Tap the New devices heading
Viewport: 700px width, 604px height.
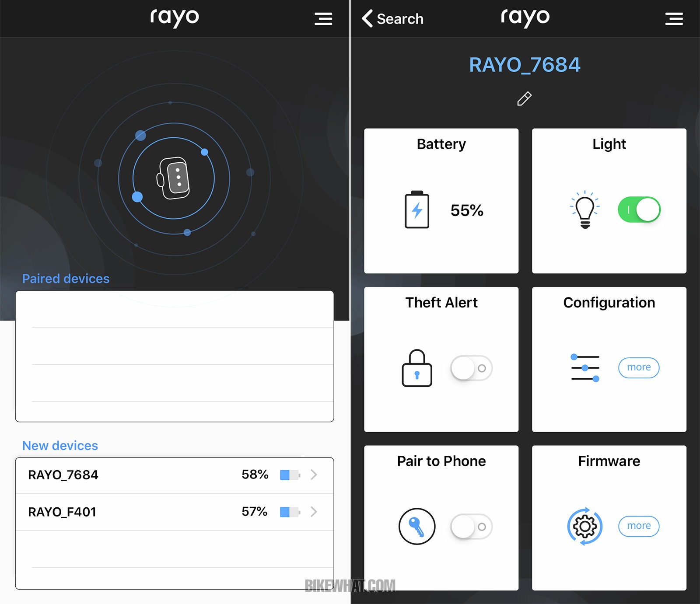coord(60,446)
